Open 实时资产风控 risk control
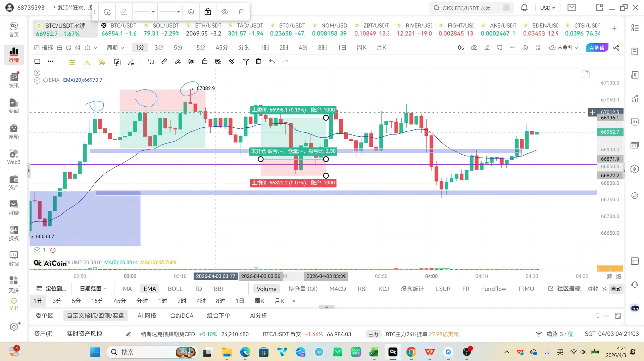The image size is (644, 361). click(x=85, y=334)
